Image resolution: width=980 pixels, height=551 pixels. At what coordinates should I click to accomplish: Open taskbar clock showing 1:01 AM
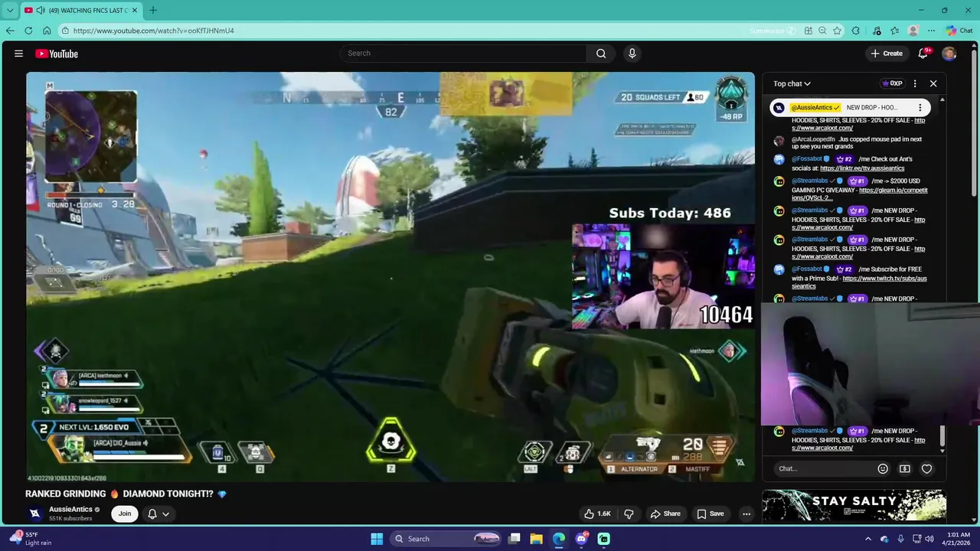(x=959, y=539)
